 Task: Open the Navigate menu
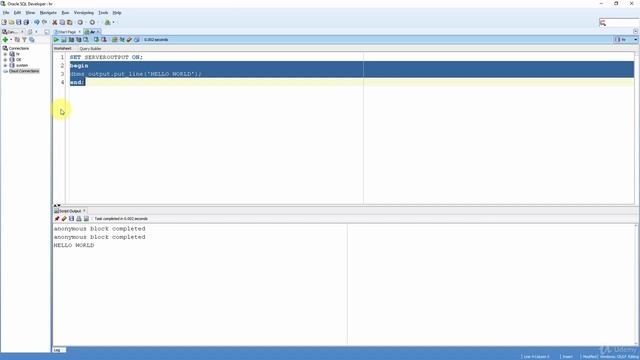(48, 13)
